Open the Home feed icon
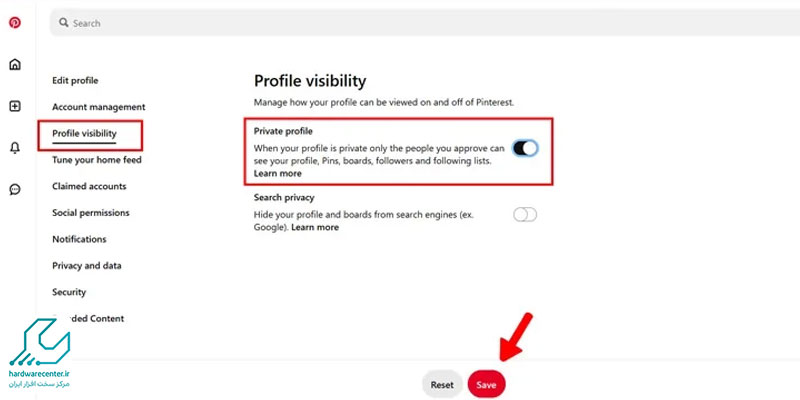 pos(15,64)
